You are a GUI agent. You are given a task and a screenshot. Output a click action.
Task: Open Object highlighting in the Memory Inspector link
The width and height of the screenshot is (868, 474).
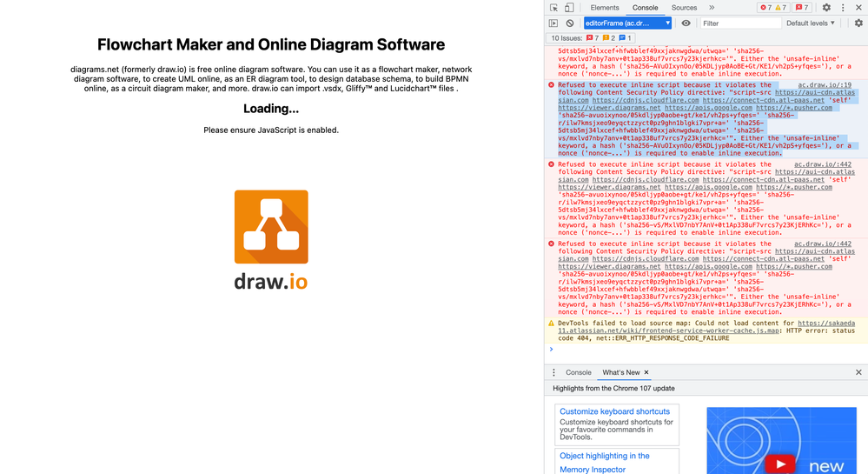pyautogui.click(x=605, y=463)
